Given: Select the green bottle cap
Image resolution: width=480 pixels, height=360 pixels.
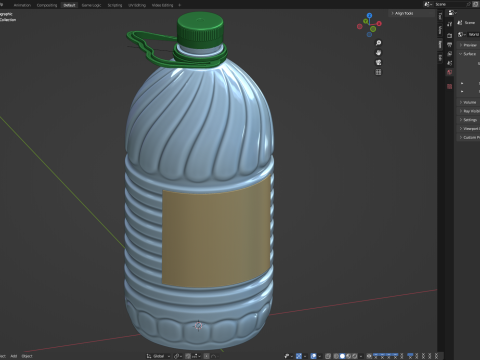Looking at the screenshot, I should pos(200,30).
